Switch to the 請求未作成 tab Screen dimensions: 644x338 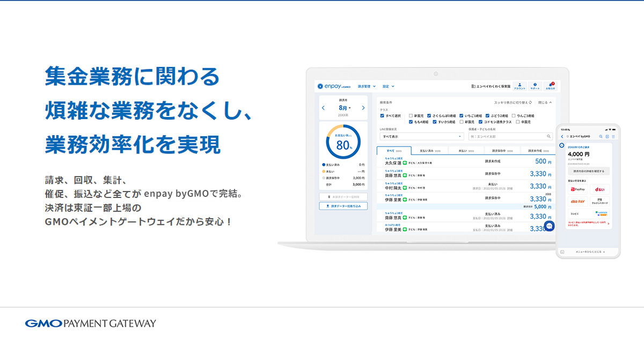pyautogui.click(x=538, y=151)
